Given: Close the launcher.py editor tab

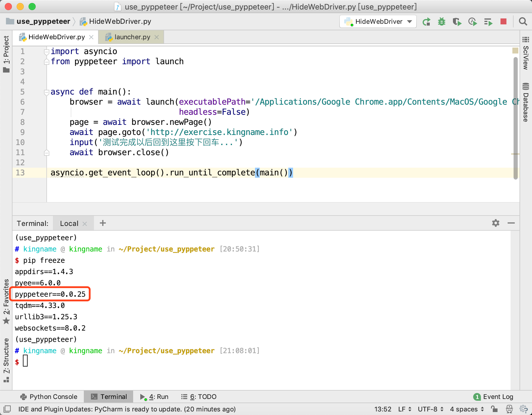Looking at the screenshot, I should click(x=157, y=37).
